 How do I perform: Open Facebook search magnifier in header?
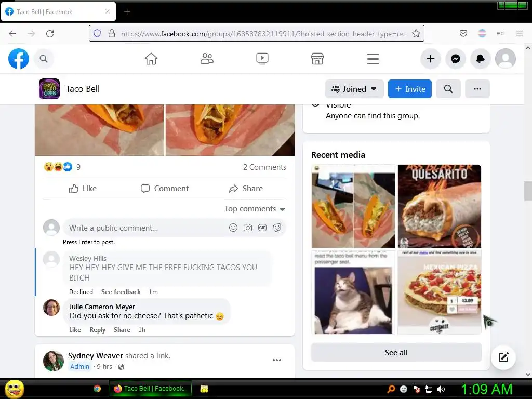(44, 59)
